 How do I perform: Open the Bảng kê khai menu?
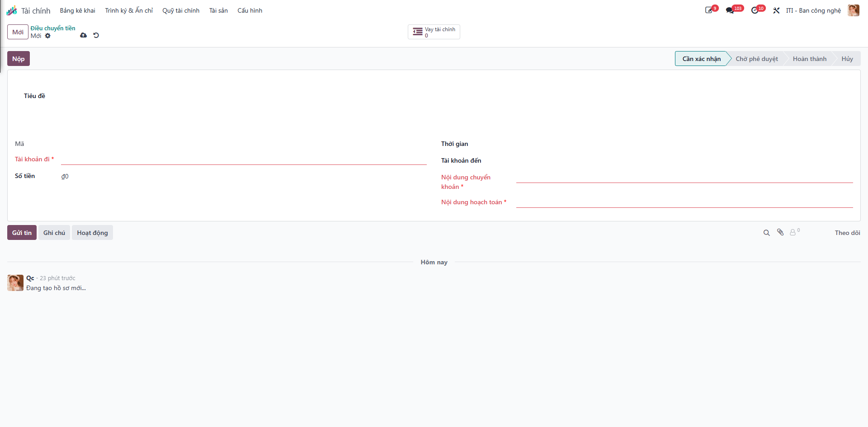click(x=78, y=10)
